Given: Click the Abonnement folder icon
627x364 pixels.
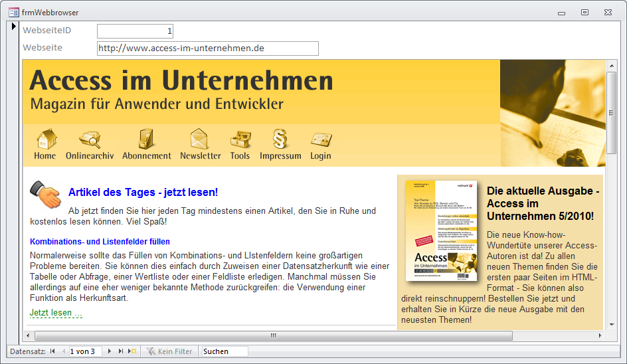Looking at the screenshot, I should coord(146,139).
